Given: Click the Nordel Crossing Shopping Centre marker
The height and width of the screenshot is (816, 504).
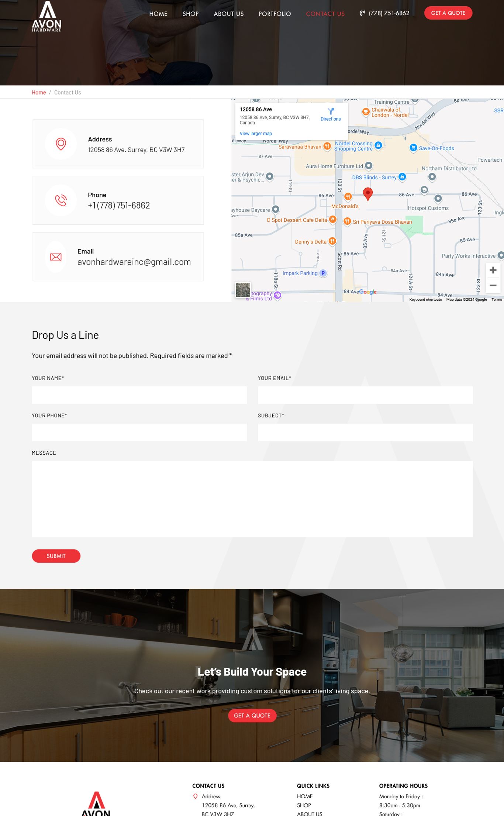Looking at the screenshot, I should click(378, 145).
